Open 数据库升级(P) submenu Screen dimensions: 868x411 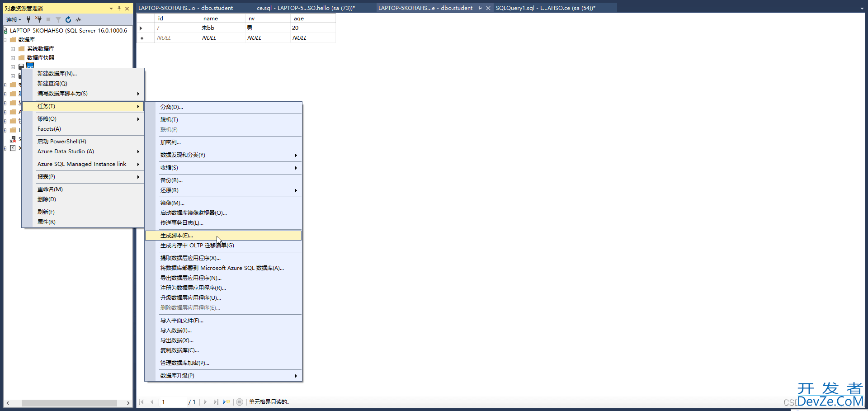point(223,376)
